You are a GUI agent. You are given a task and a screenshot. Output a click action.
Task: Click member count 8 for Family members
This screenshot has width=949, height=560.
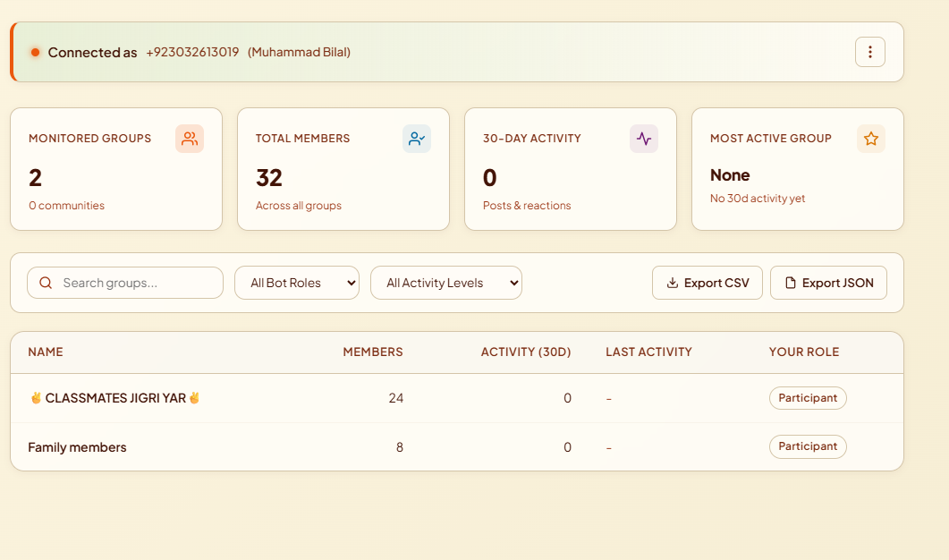[400, 446]
